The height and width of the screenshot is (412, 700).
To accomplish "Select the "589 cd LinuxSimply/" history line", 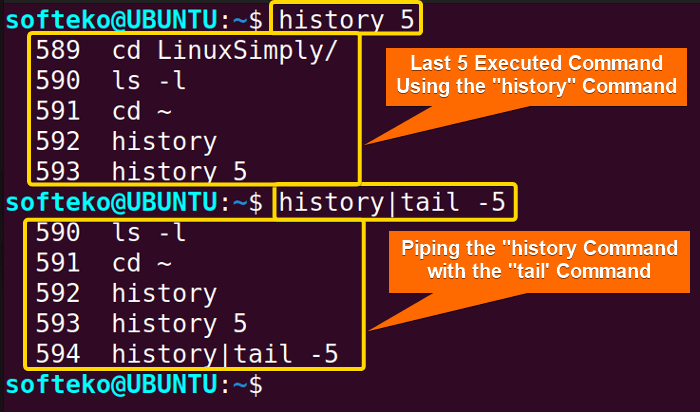I will coord(186,50).
